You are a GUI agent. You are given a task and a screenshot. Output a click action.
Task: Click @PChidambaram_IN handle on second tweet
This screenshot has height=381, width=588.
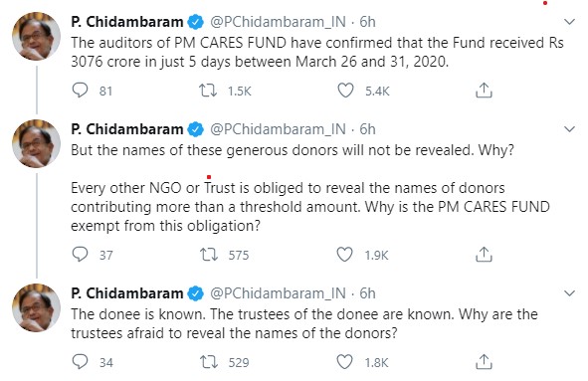(278, 129)
